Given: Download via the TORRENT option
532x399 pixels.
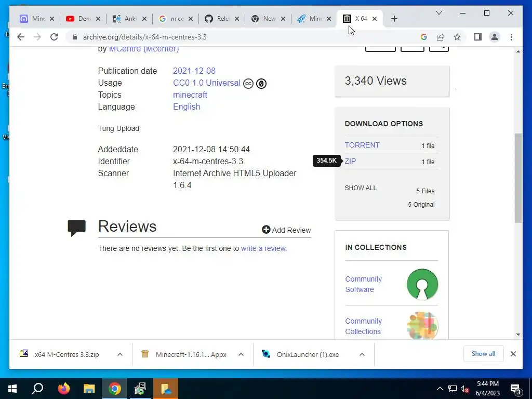Looking at the screenshot, I should coord(362,145).
